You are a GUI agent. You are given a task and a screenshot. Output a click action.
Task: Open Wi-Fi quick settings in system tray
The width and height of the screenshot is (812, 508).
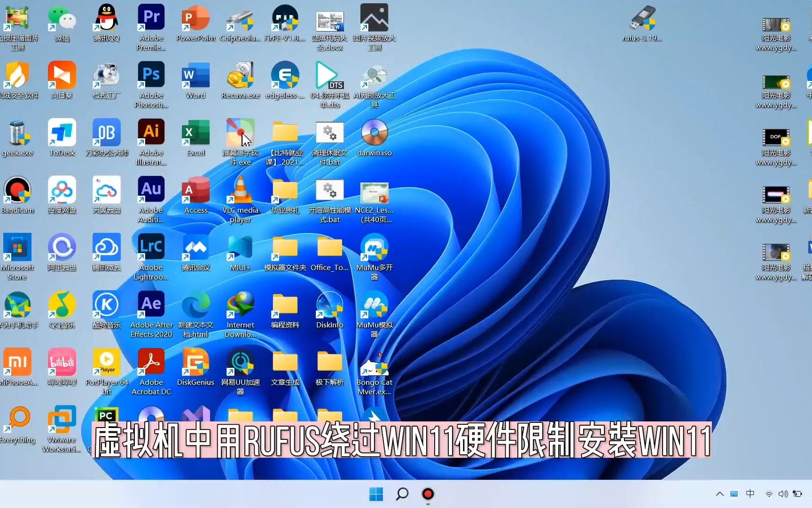[769, 494]
